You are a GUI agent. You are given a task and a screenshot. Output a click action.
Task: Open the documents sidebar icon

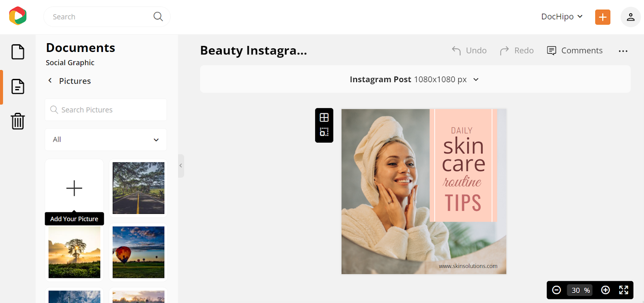pyautogui.click(x=18, y=87)
